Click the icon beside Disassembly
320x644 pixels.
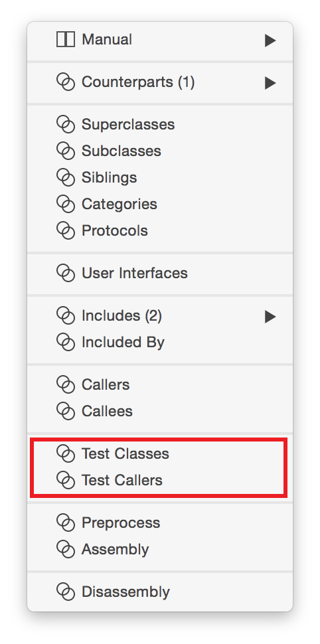point(66,592)
